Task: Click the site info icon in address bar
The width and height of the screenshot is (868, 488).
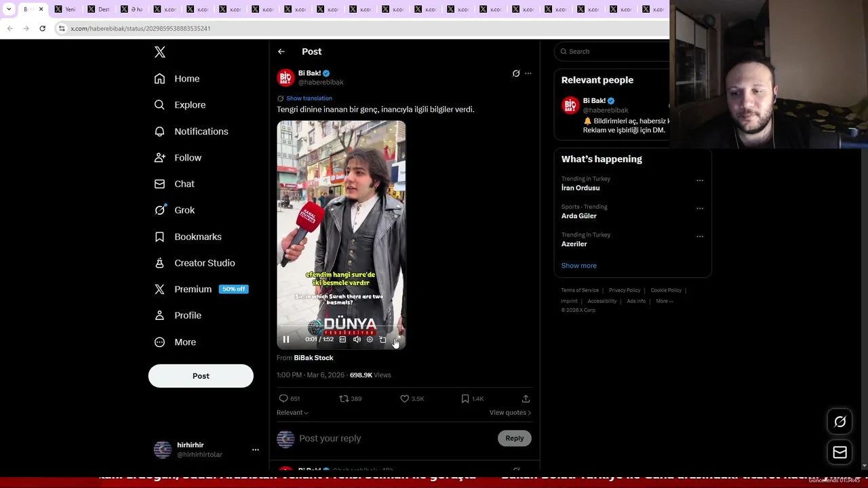Action: tap(62, 28)
